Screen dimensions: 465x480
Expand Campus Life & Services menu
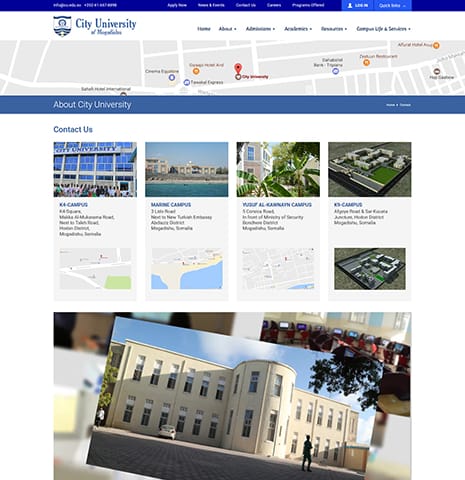(x=383, y=29)
